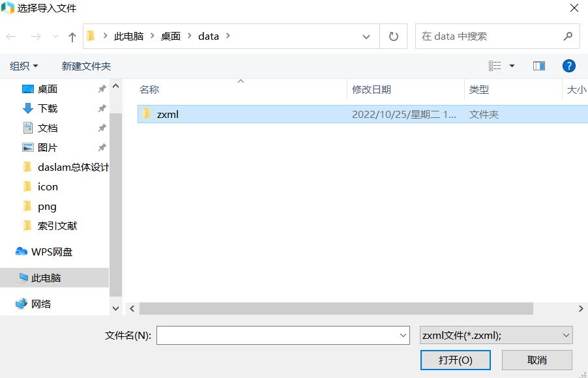The width and height of the screenshot is (588, 378).
Task: Click navigation pane scroll down arrow
Action: 116,308
